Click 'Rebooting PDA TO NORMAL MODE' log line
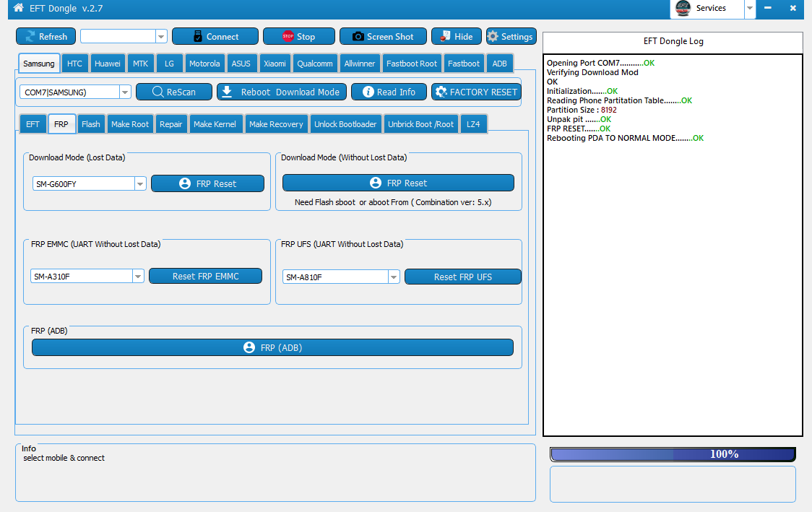Image resolution: width=812 pixels, height=512 pixels. pyautogui.click(x=625, y=138)
